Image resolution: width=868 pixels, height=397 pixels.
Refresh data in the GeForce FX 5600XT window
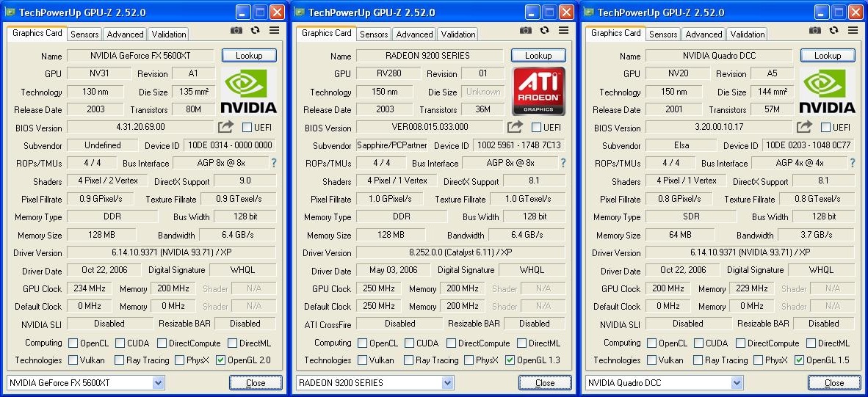coord(256,30)
